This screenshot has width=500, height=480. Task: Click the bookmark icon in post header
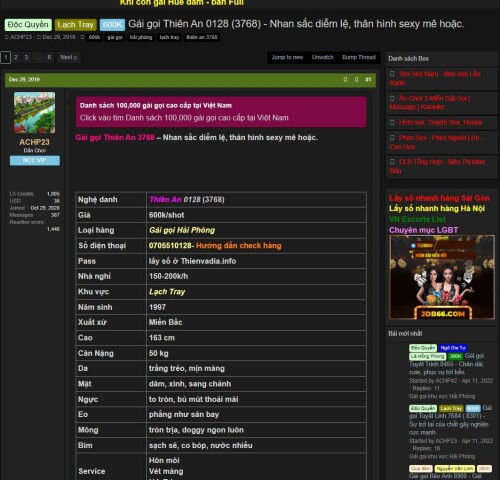click(x=356, y=79)
